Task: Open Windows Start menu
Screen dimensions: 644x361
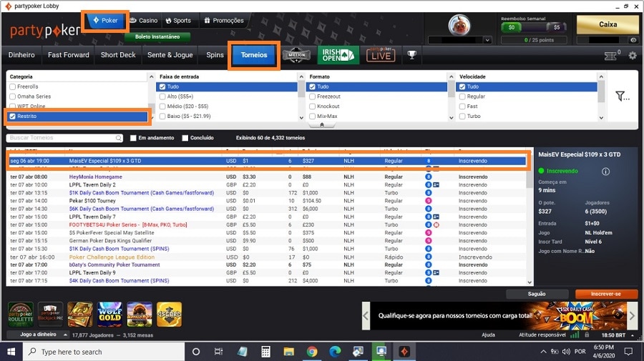Action: pos(11,352)
